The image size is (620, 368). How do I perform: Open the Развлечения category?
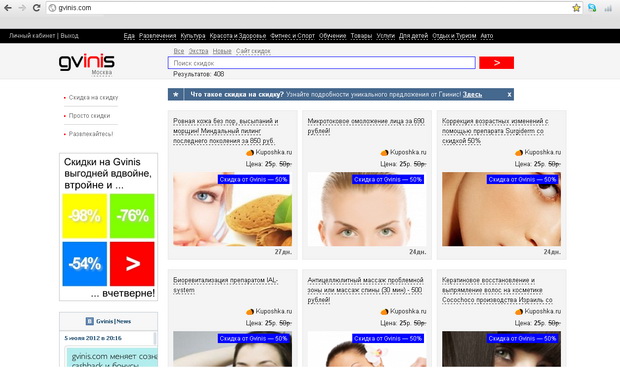click(157, 36)
